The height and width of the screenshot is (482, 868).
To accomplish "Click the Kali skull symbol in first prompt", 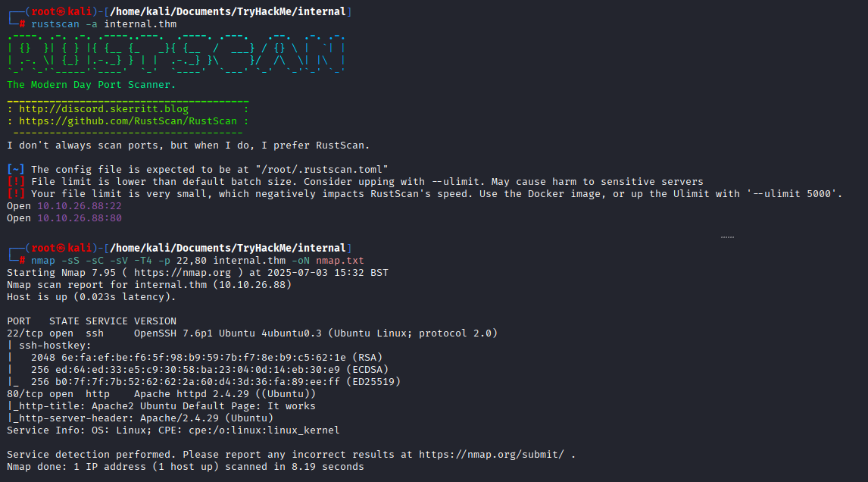I will (61, 11).
